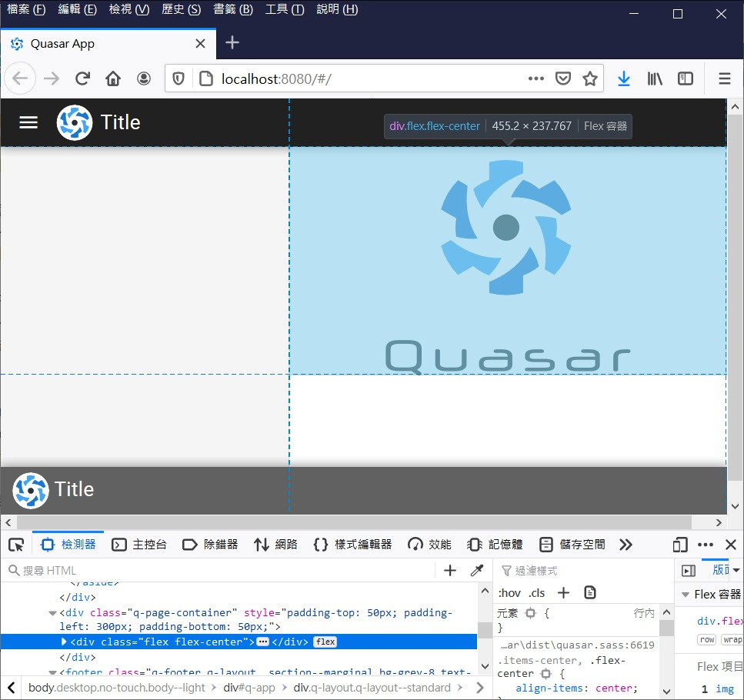Create a new node with plus button
The width and height of the screenshot is (744, 700).
click(x=450, y=570)
